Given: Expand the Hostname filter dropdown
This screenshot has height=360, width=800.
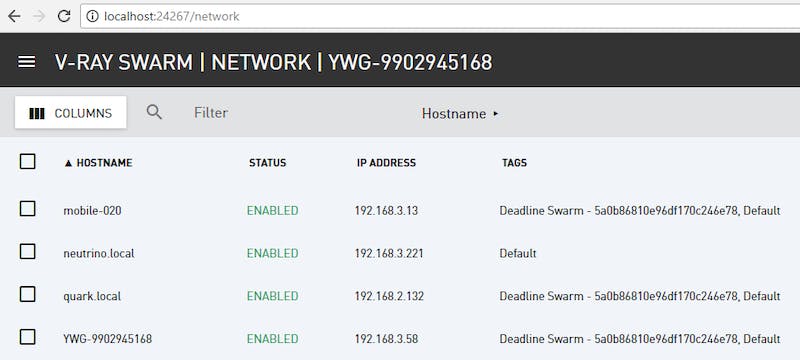Looking at the screenshot, I should [x=460, y=113].
